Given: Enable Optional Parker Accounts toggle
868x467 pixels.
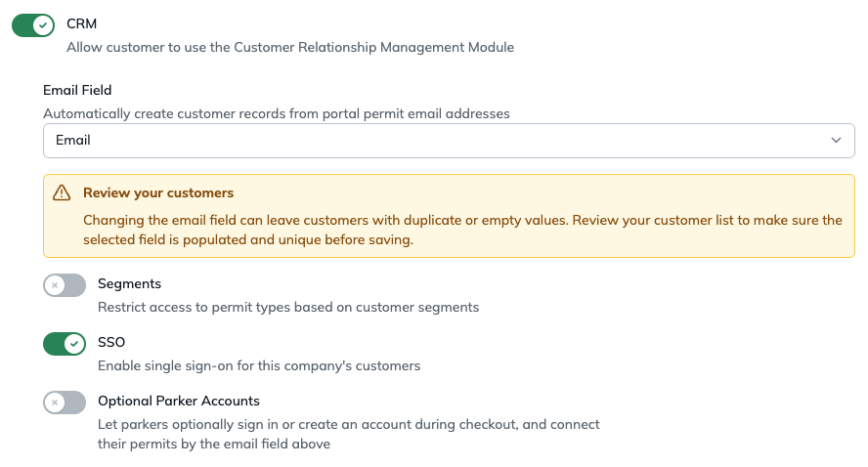Looking at the screenshot, I should click(65, 403).
